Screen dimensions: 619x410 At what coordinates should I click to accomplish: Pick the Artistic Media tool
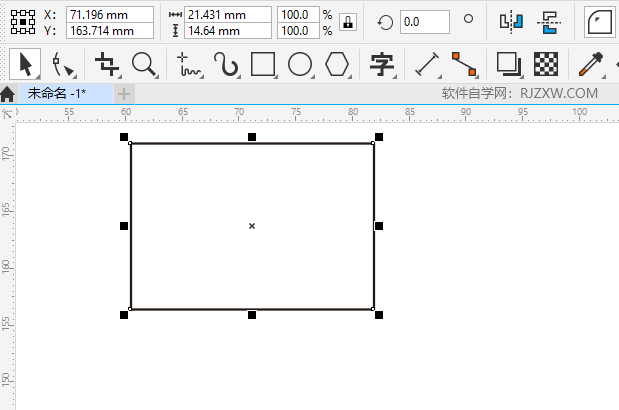(x=227, y=65)
